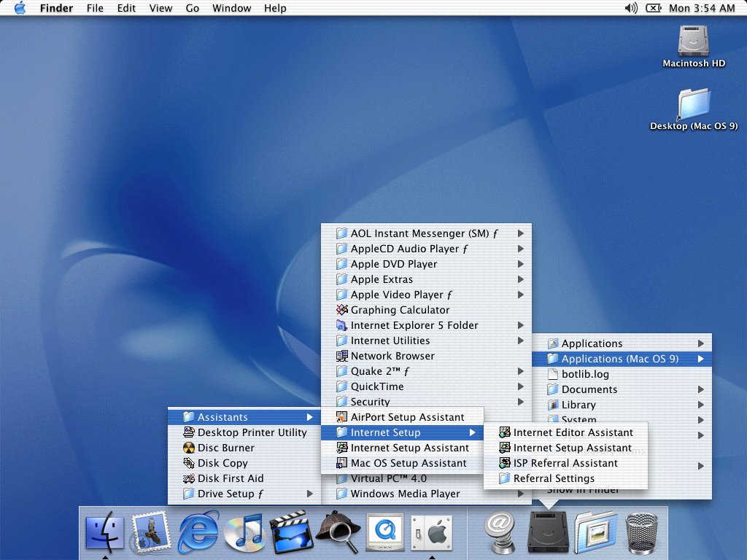
Task: Open the Go menu
Action: pos(192,8)
